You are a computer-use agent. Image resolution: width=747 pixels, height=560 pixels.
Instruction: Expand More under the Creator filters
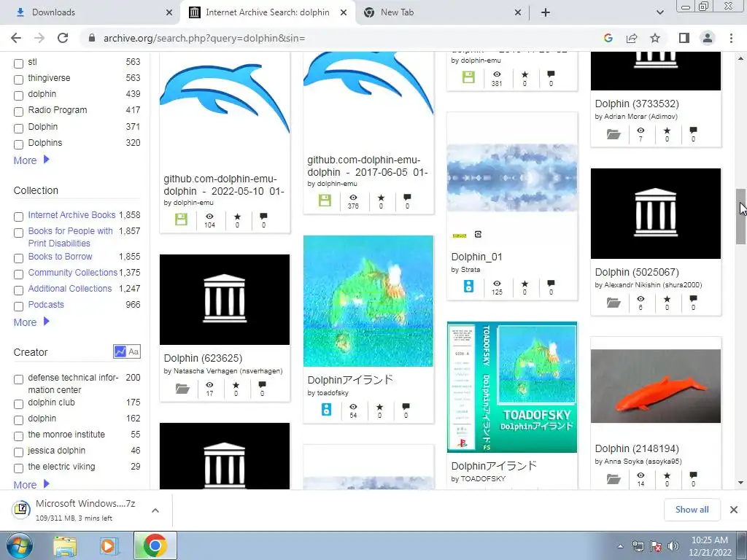31,484
